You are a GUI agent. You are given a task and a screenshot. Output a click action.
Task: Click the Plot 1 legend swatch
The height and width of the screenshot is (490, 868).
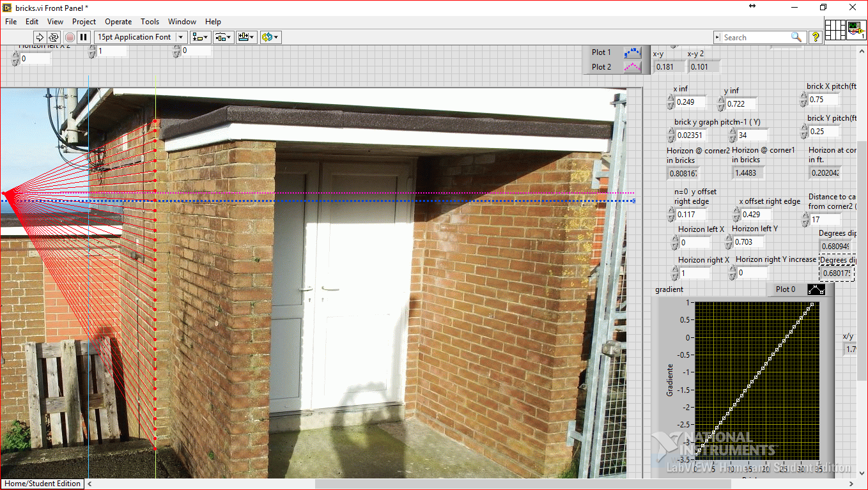pos(632,52)
